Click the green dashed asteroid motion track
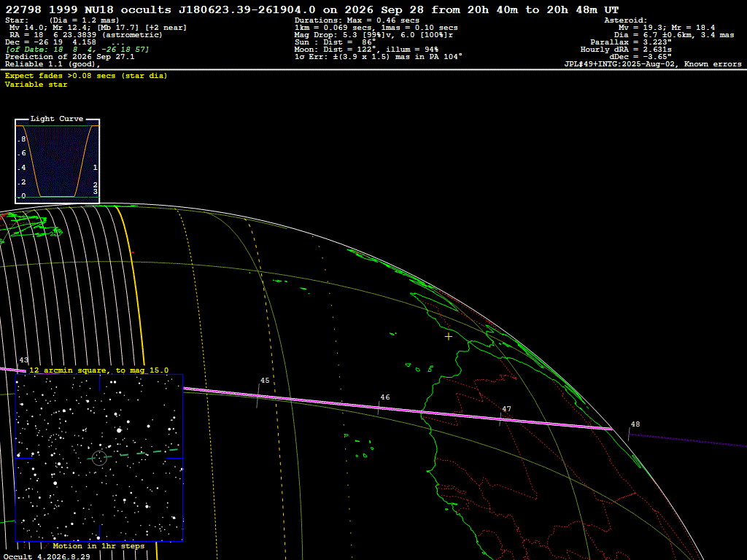 133,454
